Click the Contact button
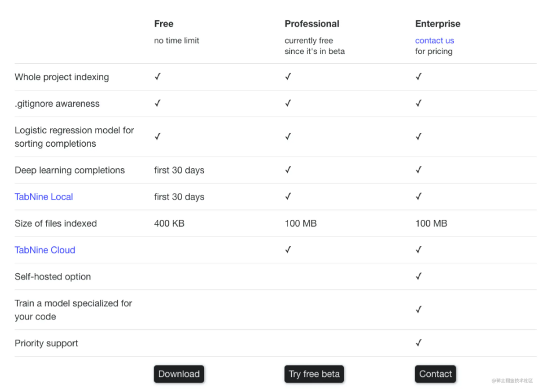Image resolution: width=541 pixels, height=392 pixels. point(435,374)
